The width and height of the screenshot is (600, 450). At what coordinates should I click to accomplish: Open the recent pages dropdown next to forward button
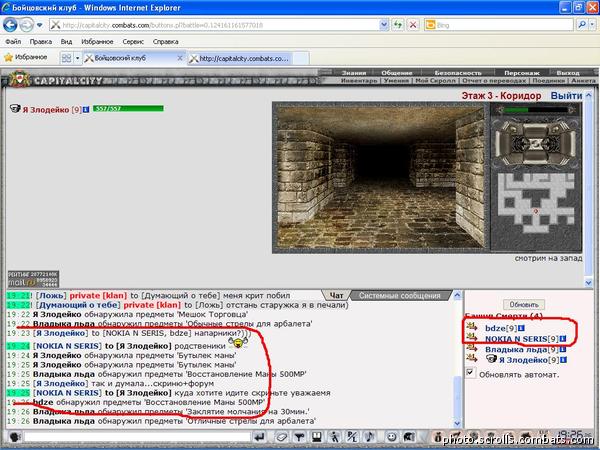click(40, 25)
